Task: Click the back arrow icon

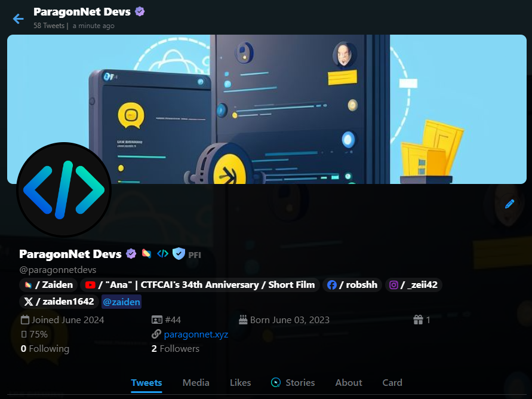Action: 19,19
